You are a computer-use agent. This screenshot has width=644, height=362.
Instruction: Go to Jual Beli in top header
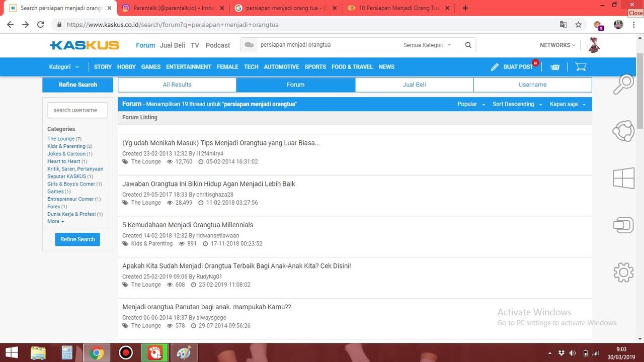(173, 45)
